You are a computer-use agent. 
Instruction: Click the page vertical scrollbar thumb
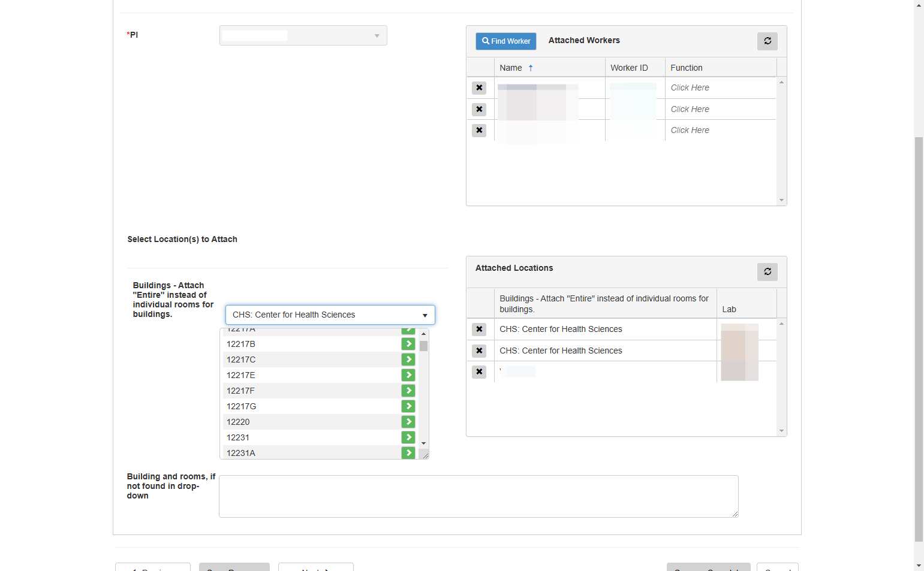919,339
